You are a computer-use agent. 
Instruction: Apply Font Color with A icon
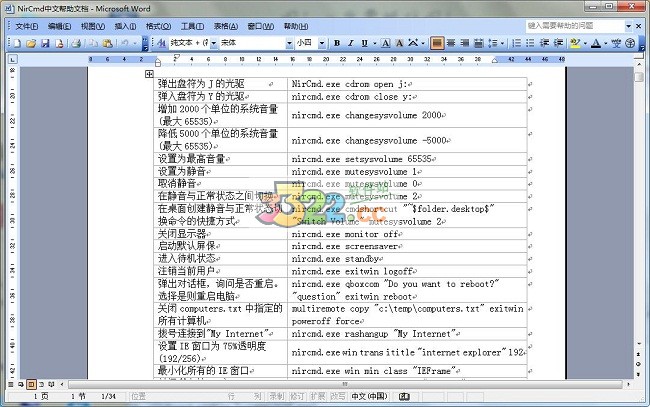pyautogui.click(x=596, y=43)
